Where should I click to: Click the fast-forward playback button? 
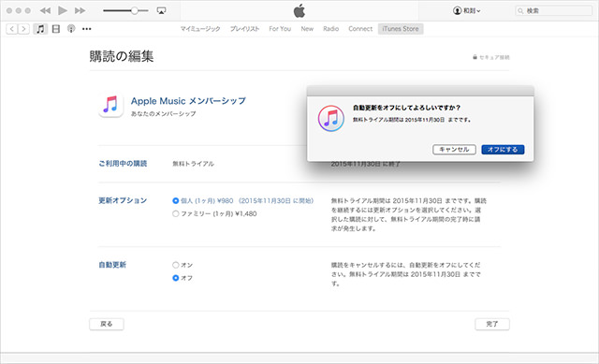click(80, 10)
